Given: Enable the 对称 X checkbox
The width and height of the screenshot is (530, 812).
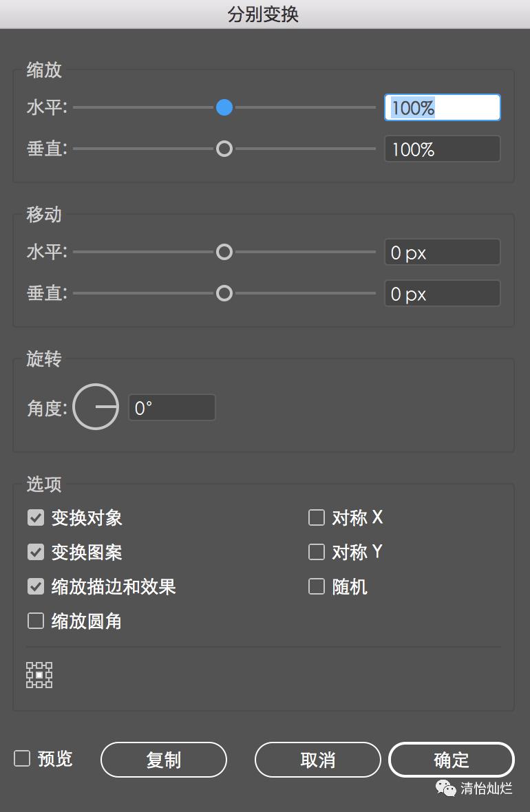Looking at the screenshot, I should click(x=317, y=517).
